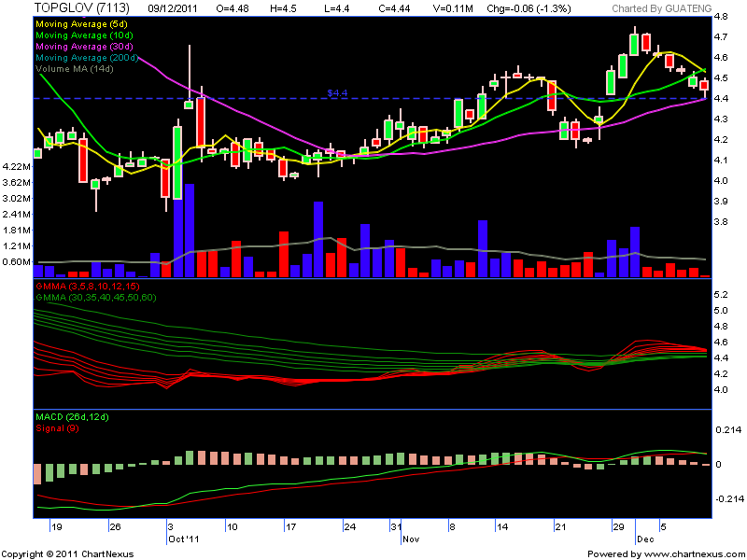Select the Moving Average (10d) legend entry
The height and width of the screenshot is (560, 747).
[x=81, y=35]
